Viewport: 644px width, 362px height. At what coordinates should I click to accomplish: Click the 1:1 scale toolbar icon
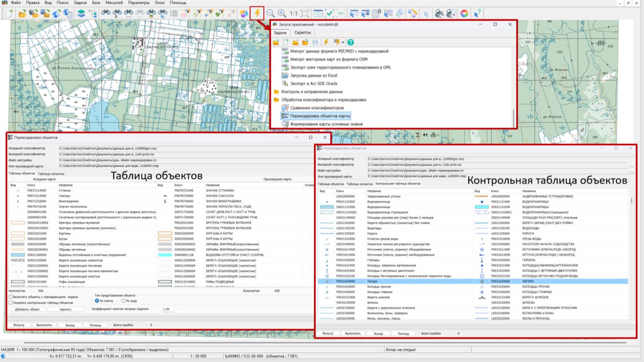coord(294,13)
